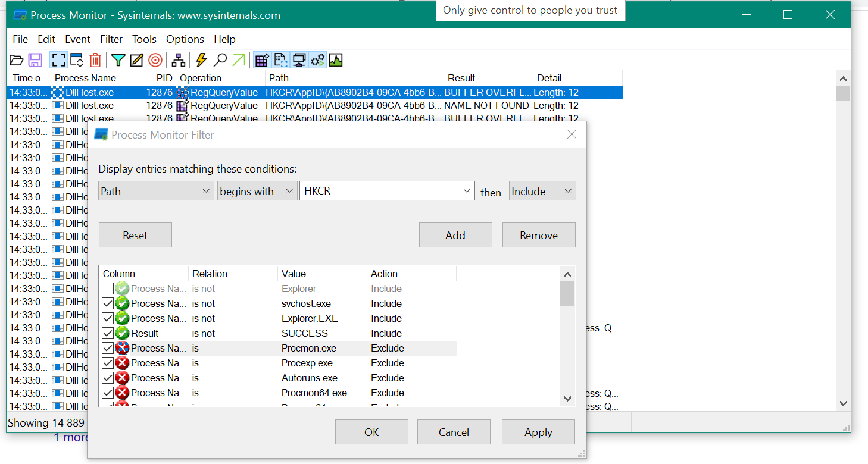Click the green check icon of the SUCCESS filter
The height and width of the screenshot is (464, 868).
123,333
